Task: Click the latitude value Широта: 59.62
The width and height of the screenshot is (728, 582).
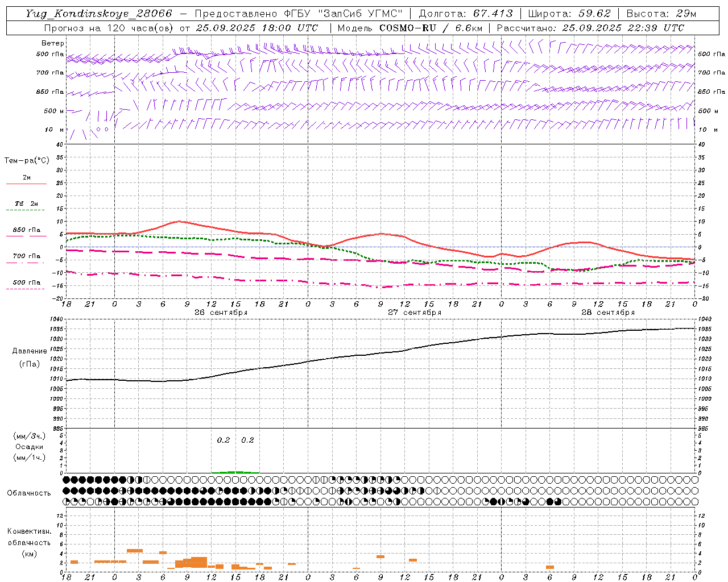Action: (x=569, y=14)
